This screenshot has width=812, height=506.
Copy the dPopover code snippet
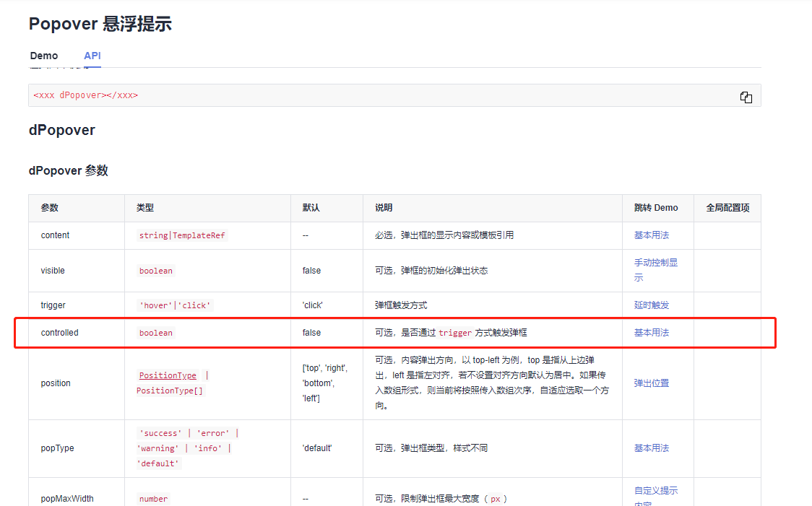(x=746, y=97)
